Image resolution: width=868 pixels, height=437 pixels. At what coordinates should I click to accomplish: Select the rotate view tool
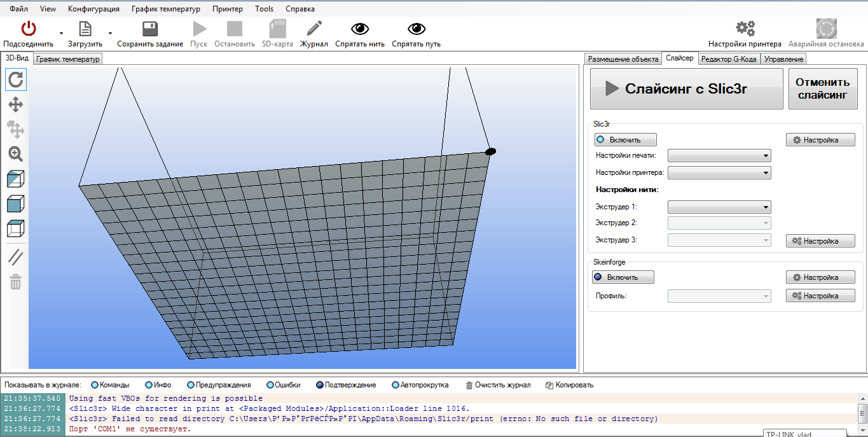tap(16, 80)
